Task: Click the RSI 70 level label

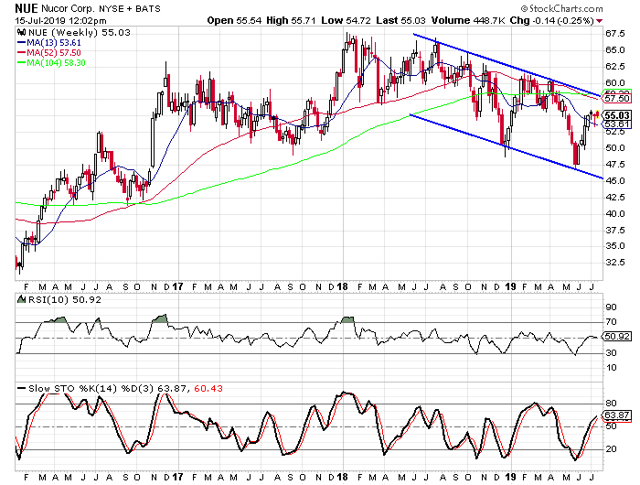Action: pyautogui.click(x=611, y=322)
